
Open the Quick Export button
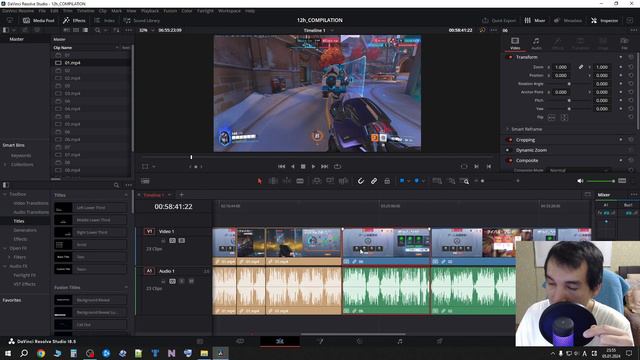click(x=499, y=20)
